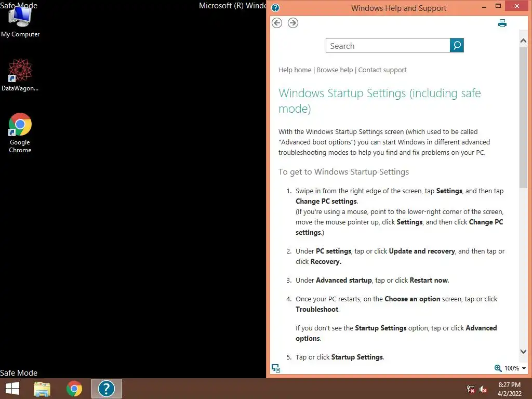
Task: Click into the Search input field
Action: (388, 46)
